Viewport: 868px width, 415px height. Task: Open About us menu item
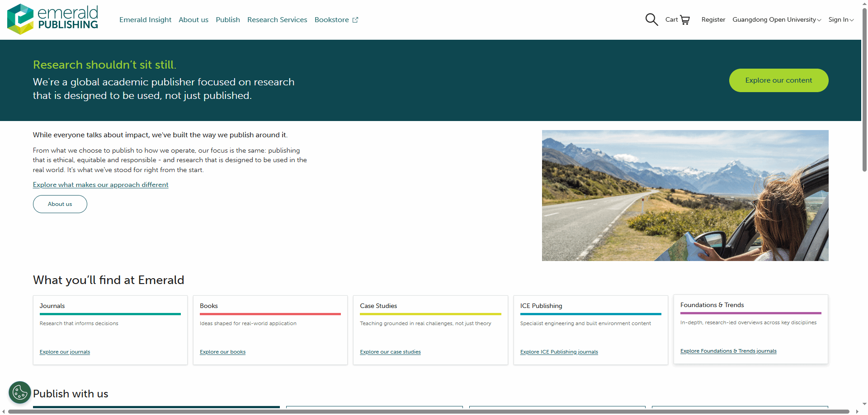(x=193, y=20)
